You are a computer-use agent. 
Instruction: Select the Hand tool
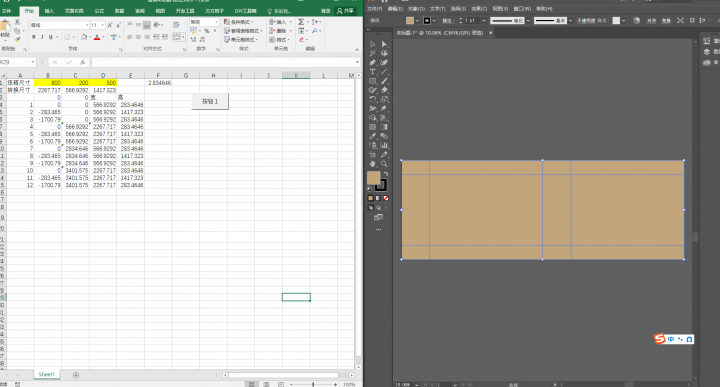372,164
